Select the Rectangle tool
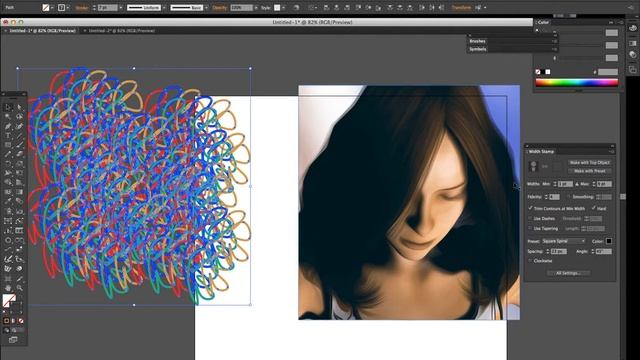 pos(8,145)
